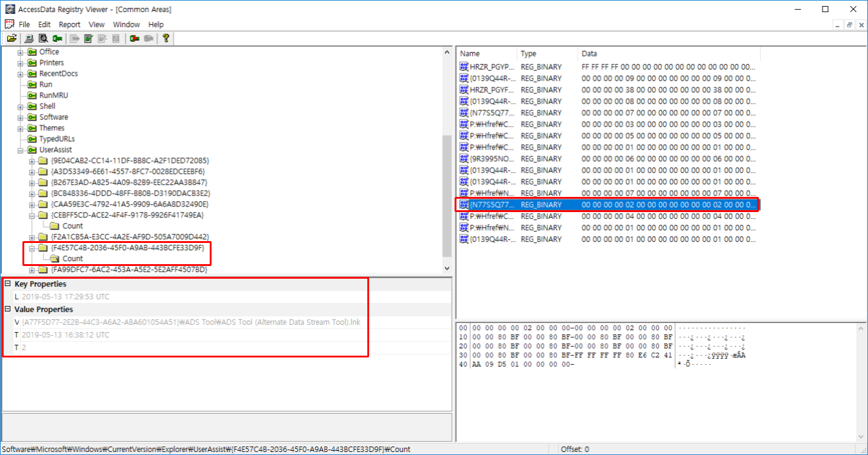Select the Run key in the tree
Screen dimensions: 868x455
[45, 85]
